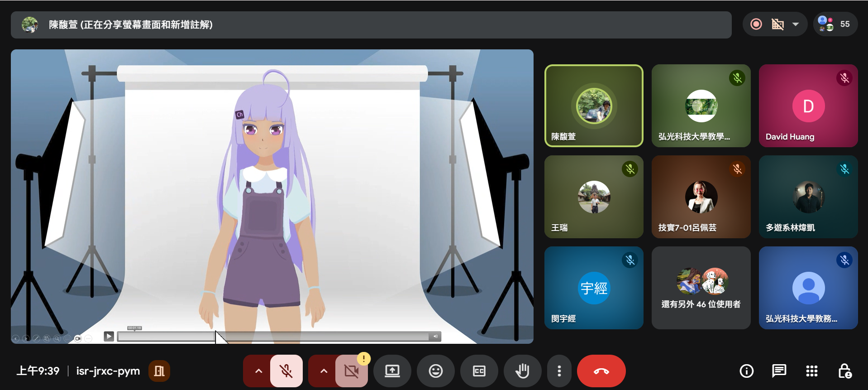Expand video settings arrow beside camera
This screenshot has height=390, width=868.
324,371
